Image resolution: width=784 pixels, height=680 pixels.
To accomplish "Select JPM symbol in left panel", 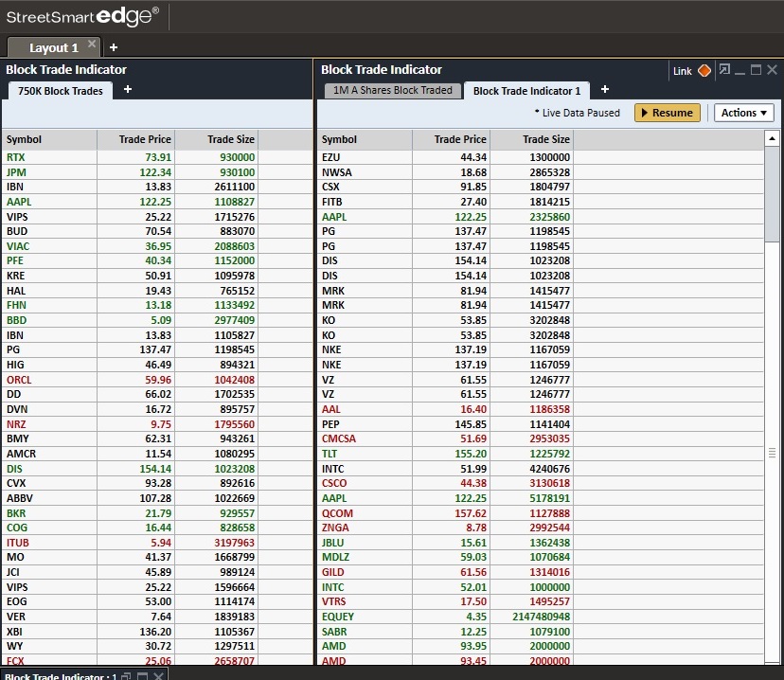I will click(16, 172).
